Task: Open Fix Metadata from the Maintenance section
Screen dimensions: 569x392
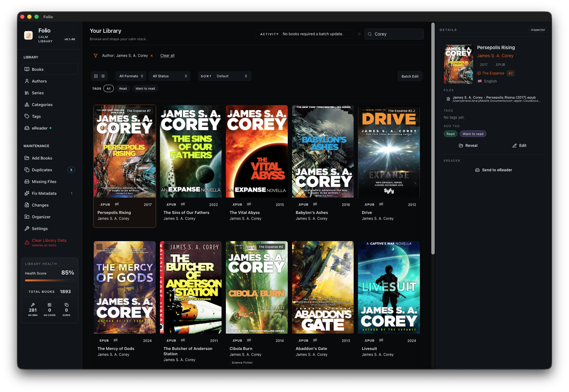Action: click(43, 193)
